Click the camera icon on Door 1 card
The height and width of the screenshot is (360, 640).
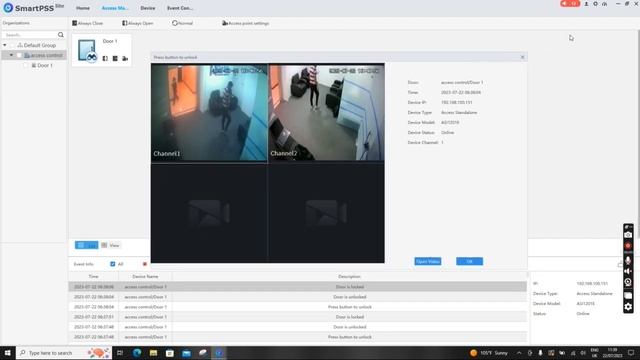pos(125,59)
